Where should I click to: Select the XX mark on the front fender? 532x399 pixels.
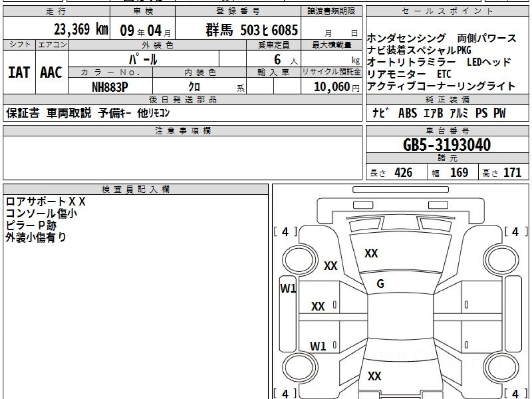(x=331, y=266)
